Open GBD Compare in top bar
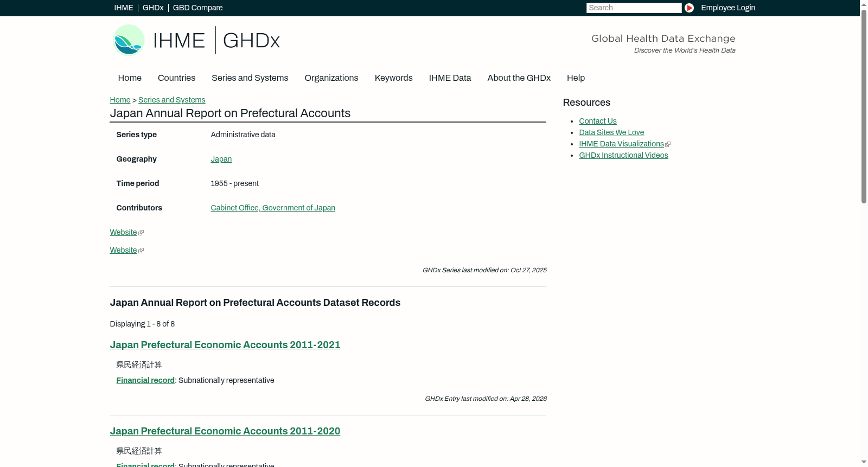868x467 pixels. tap(198, 8)
